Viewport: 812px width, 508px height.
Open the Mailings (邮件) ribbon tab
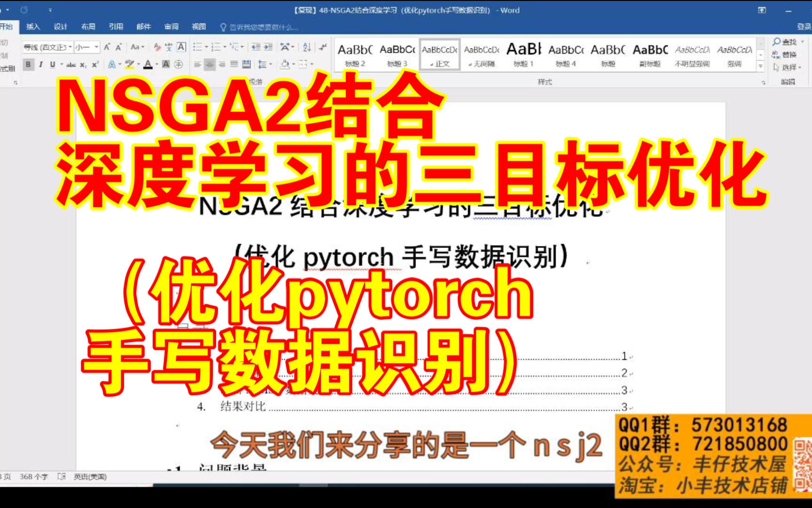point(144,27)
